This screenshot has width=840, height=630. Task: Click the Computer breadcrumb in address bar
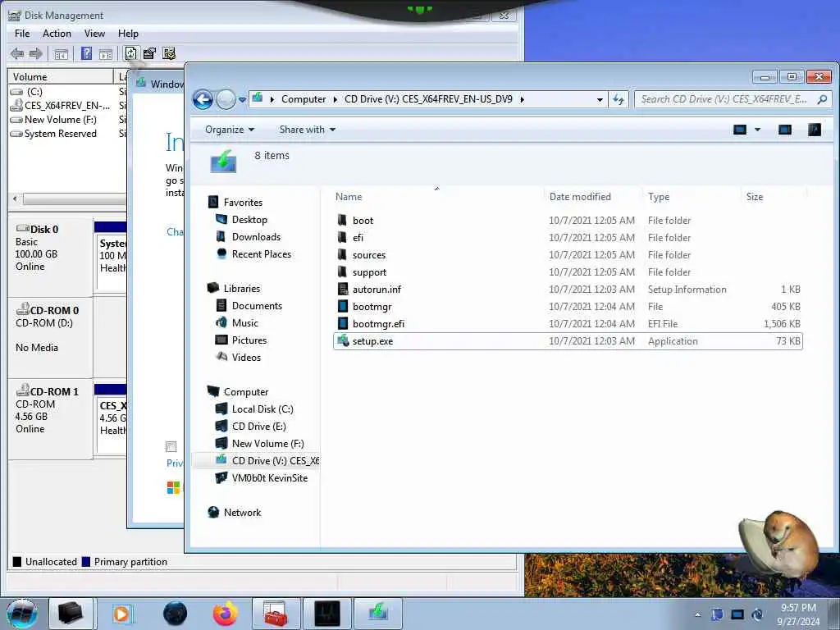[x=304, y=99]
